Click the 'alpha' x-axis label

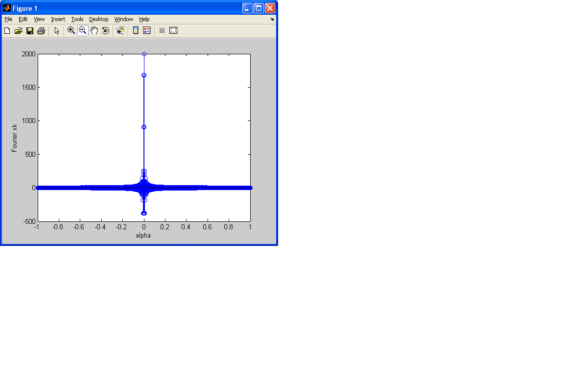click(143, 236)
